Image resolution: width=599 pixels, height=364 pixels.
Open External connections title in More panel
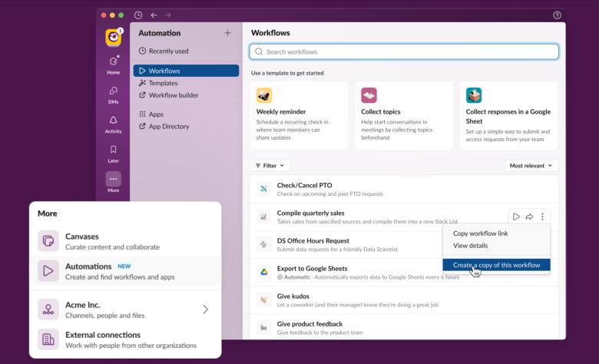[103, 335]
